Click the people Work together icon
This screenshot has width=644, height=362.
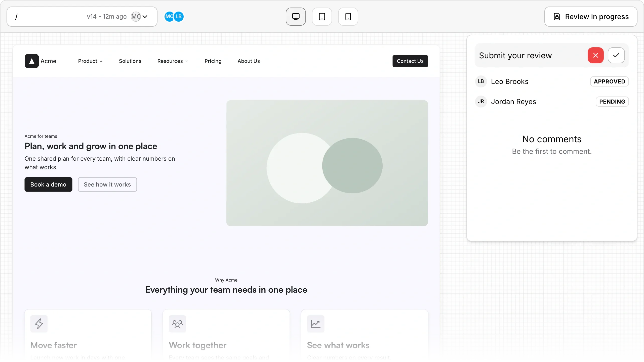[x=177, y=324]
